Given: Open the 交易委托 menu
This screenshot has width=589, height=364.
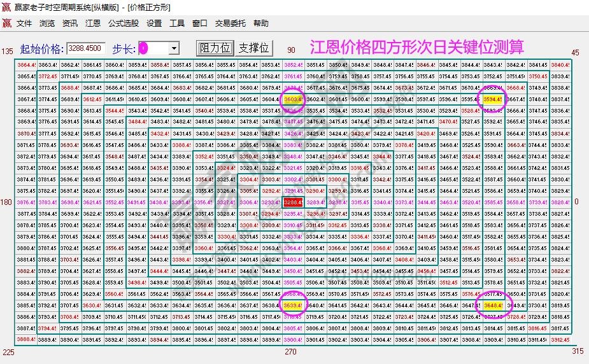Looking at the screenshot, I should (230, 24).
